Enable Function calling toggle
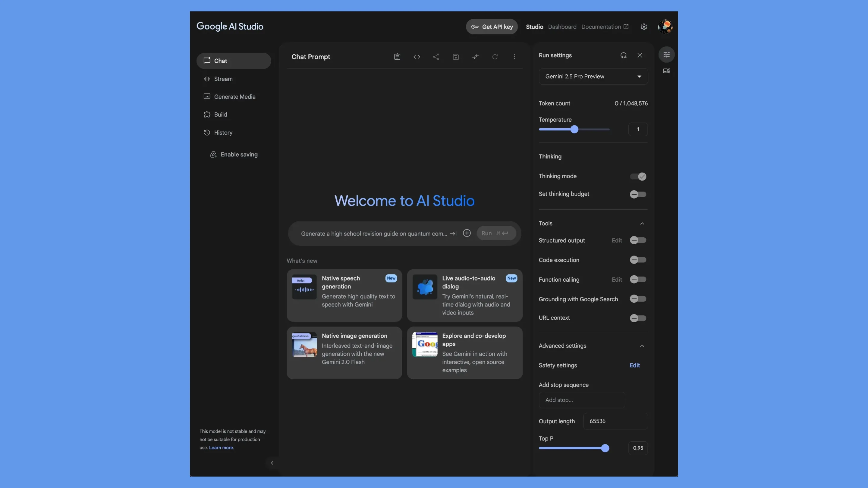The width and height of the screenshot is (868, 488). point(638,279)
